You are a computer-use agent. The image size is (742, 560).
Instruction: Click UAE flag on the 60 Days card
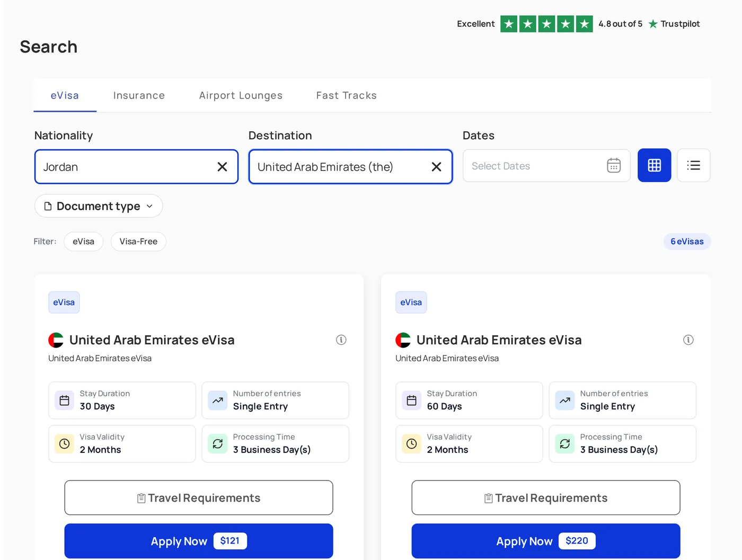point(403,340)
